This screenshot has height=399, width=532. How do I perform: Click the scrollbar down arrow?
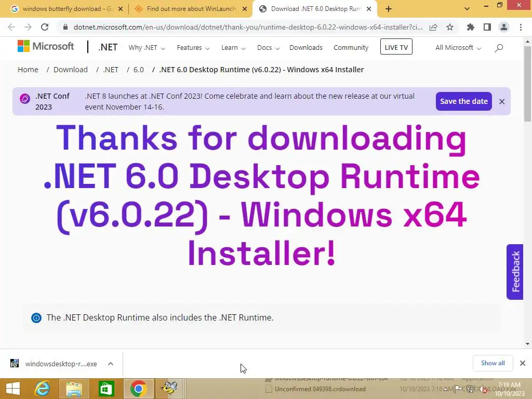point(527,344)
